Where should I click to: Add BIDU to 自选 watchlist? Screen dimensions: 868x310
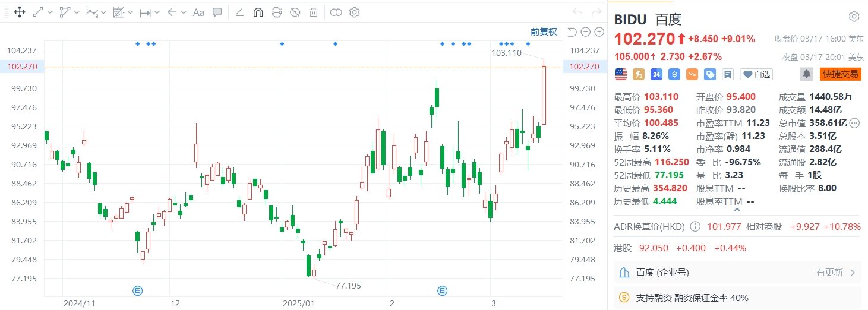pos(756,74)
